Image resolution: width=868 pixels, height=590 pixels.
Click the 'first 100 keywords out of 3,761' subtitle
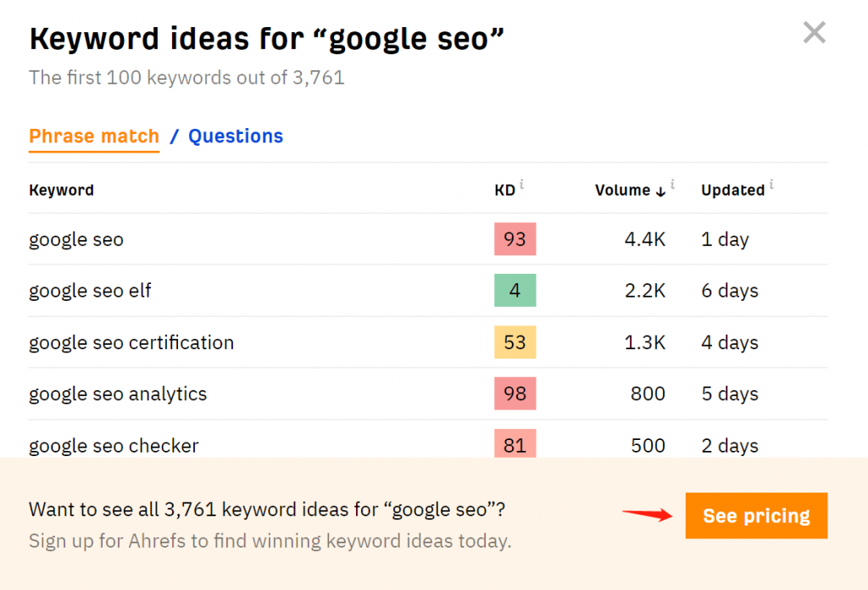tap(186, 77)
